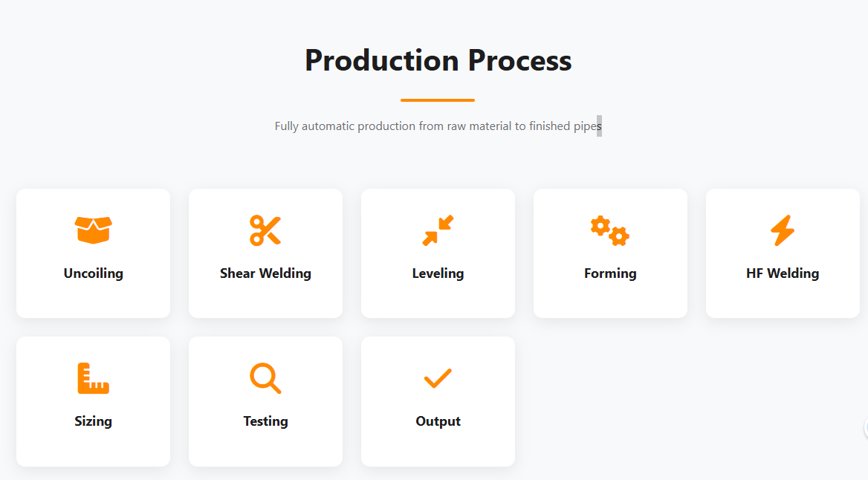Click the Shear Welding scissors icon

point(265,230)
